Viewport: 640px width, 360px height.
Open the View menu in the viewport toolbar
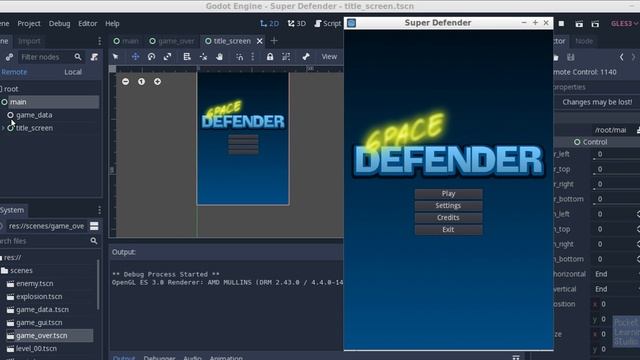click(329, 57)
